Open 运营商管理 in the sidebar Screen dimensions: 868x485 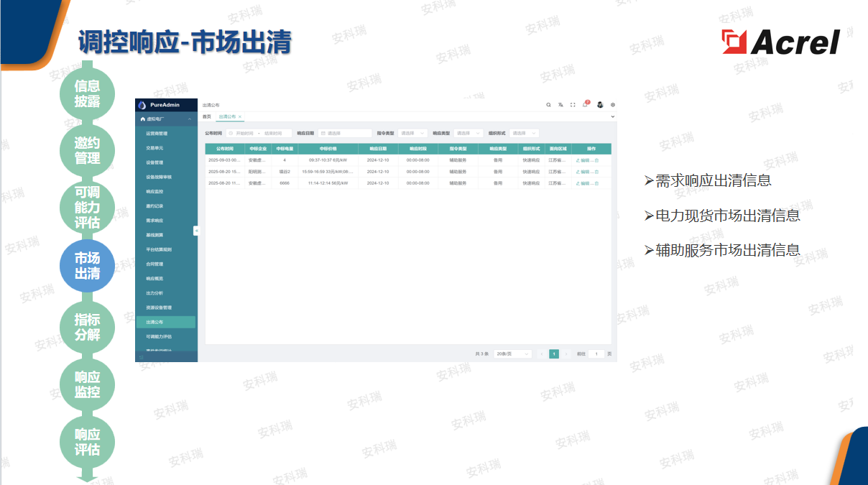tap(166, 134)
